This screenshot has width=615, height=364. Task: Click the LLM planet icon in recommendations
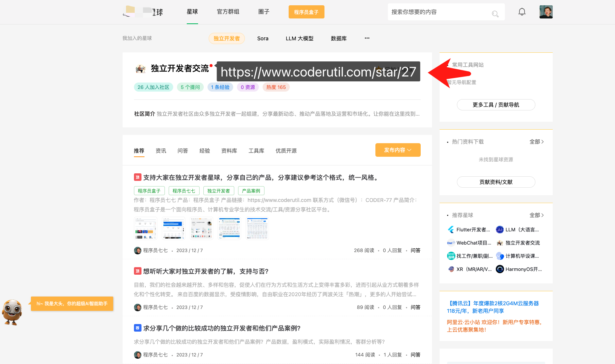[x=500, y=230]
